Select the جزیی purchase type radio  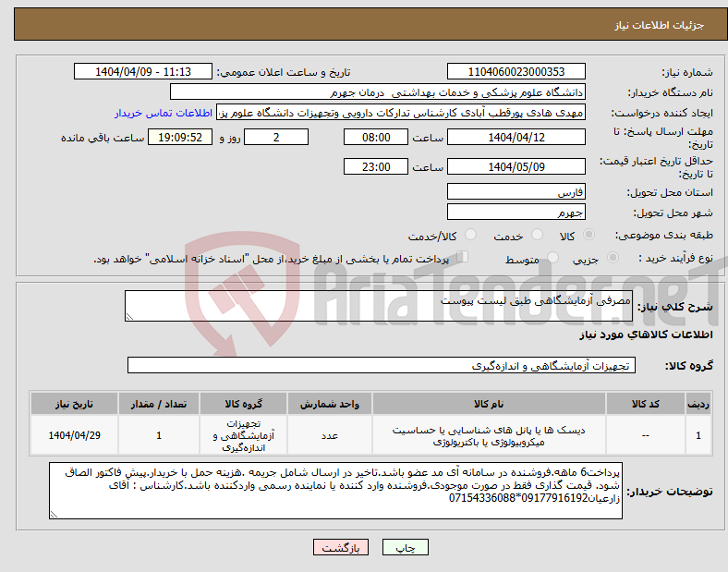(613, 258)
